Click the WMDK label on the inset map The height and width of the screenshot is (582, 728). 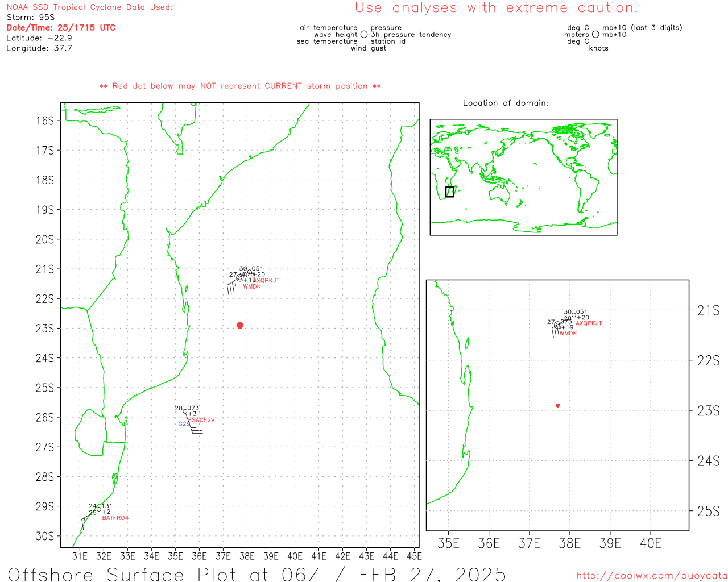(x=568, y=333)
